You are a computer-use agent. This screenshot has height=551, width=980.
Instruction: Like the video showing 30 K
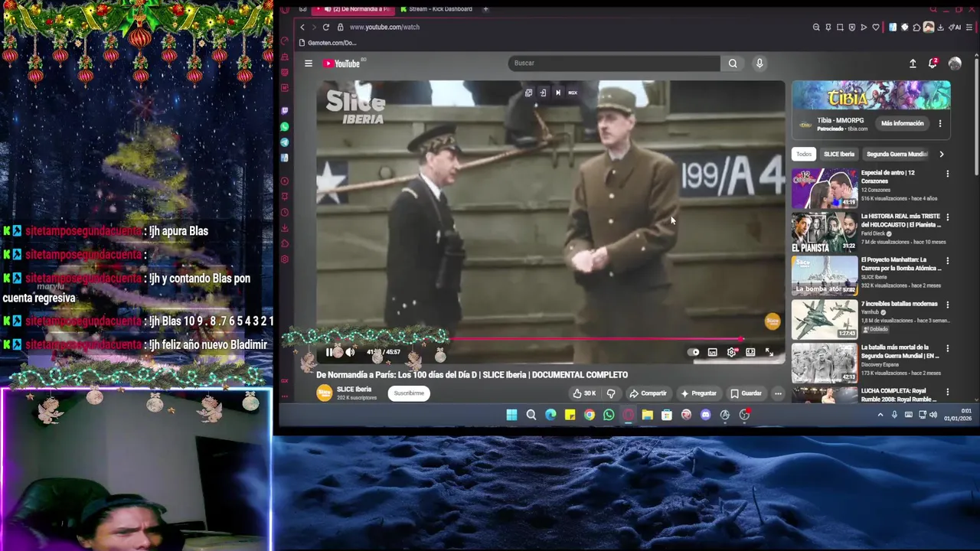coord(583,393)
